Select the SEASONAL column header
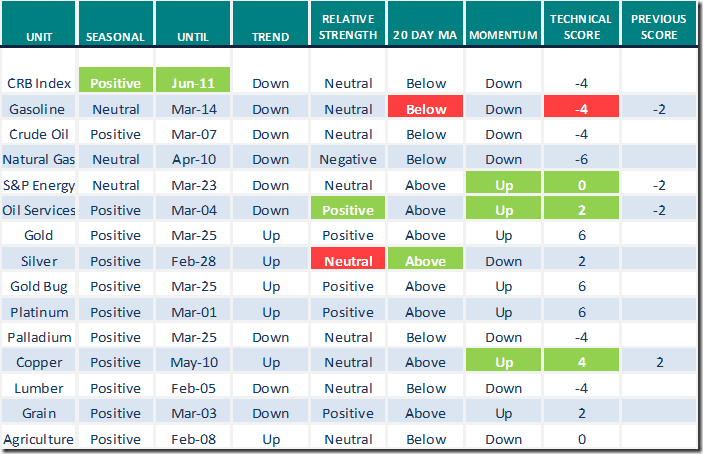 116,37
